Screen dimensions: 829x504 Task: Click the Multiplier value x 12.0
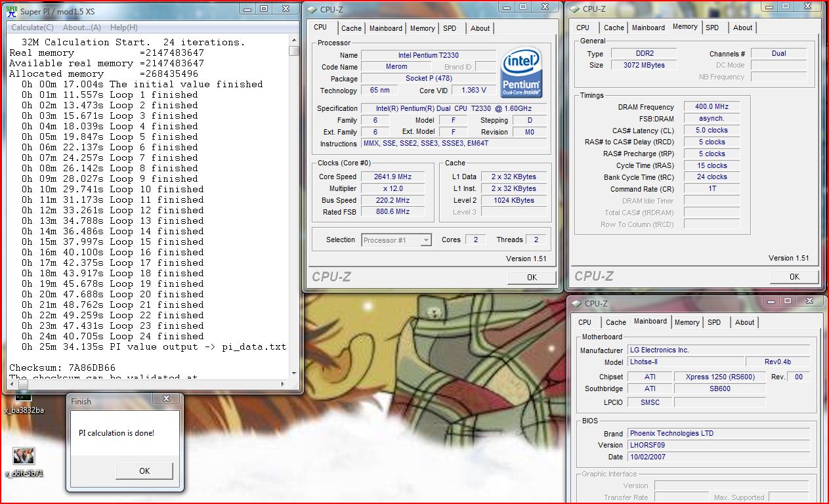393,189
